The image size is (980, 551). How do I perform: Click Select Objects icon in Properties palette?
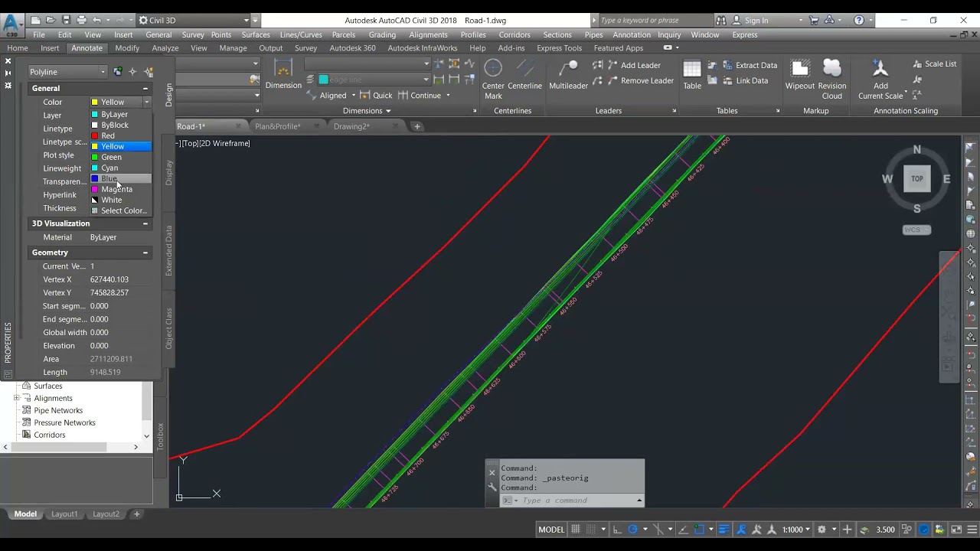point(132,72)
